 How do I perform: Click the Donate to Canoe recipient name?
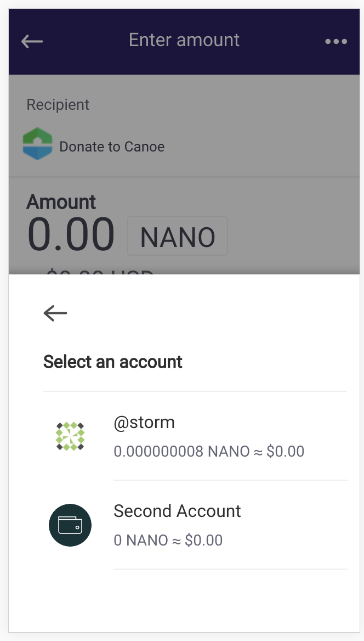[112, 147]
